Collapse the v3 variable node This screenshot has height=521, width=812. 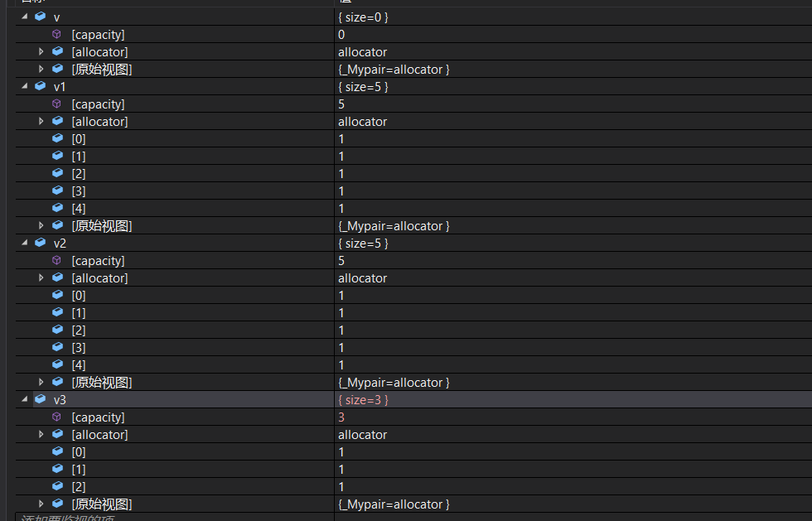point(24,399)
